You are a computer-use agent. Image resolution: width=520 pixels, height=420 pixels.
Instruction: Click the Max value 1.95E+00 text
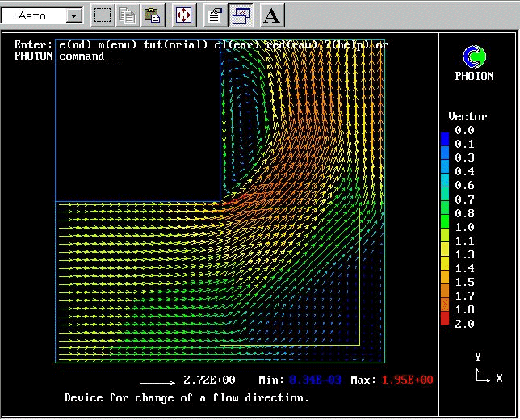click(x=407, y=380)
